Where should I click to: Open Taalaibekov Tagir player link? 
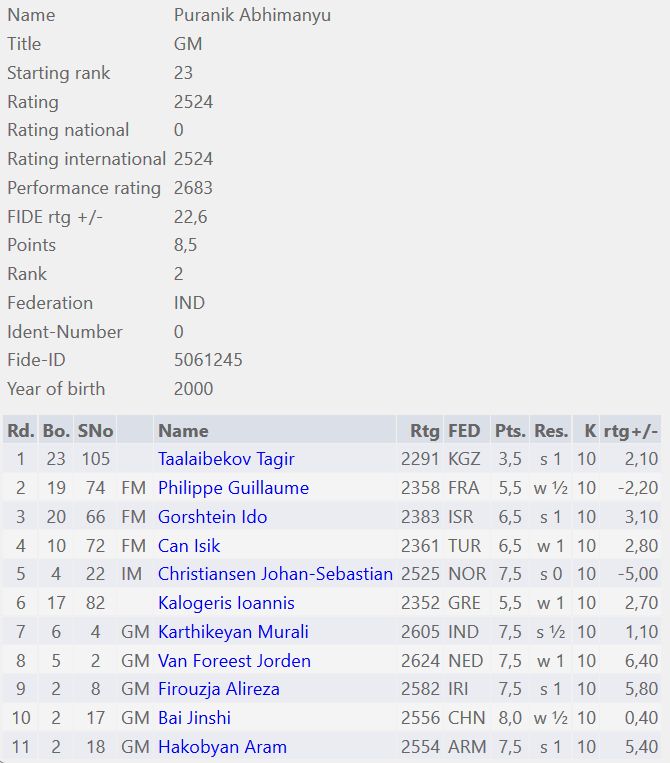(x=226, y=459)
